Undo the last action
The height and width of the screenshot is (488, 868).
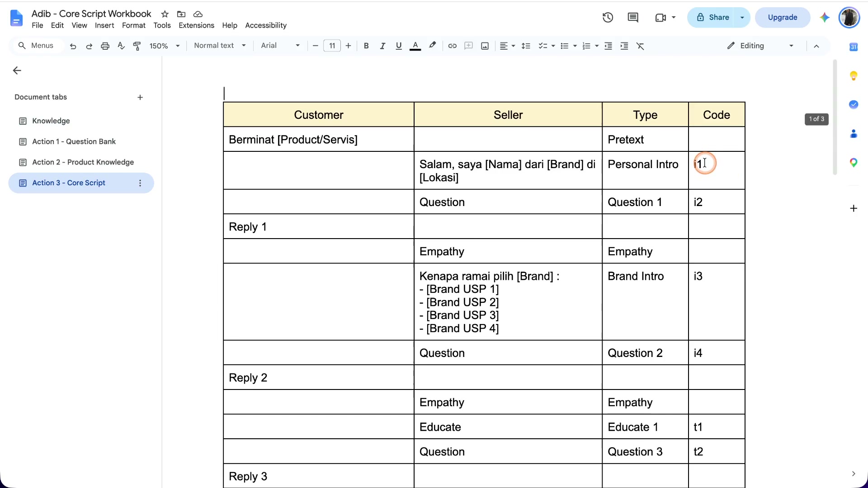[x=73, y=46]
